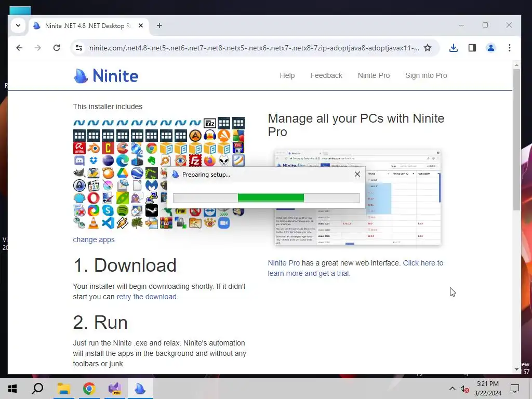The width and height of the screenshot is (532, 399).
Task: Open Chrome three-dot menu
Action: (x=509, y=48)
